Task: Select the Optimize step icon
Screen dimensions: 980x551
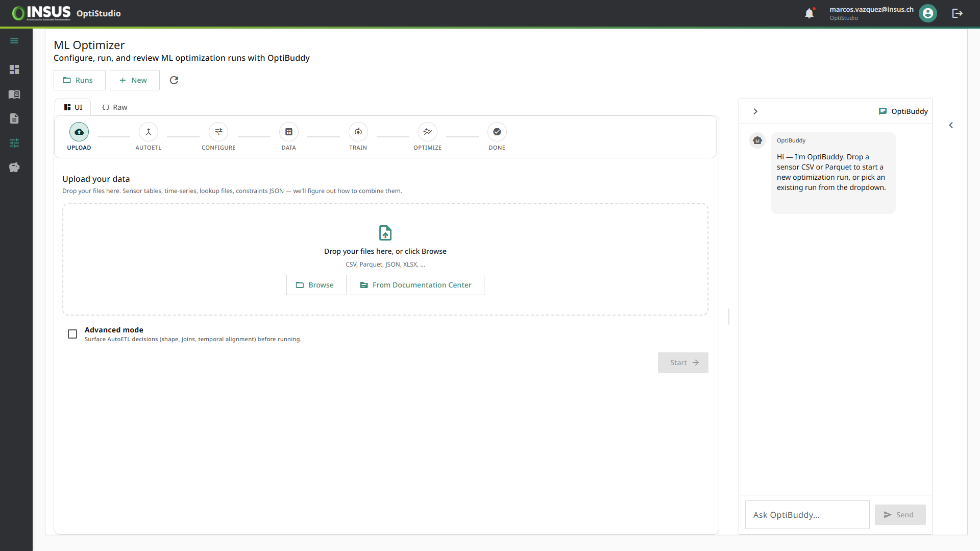Action: coord(428,132)
